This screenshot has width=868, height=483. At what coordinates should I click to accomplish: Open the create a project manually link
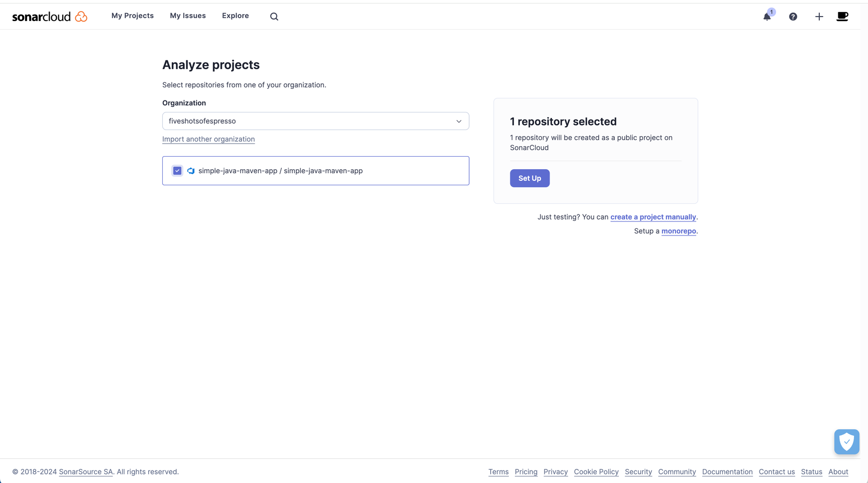pyautogui.click(x=653, y=217)
